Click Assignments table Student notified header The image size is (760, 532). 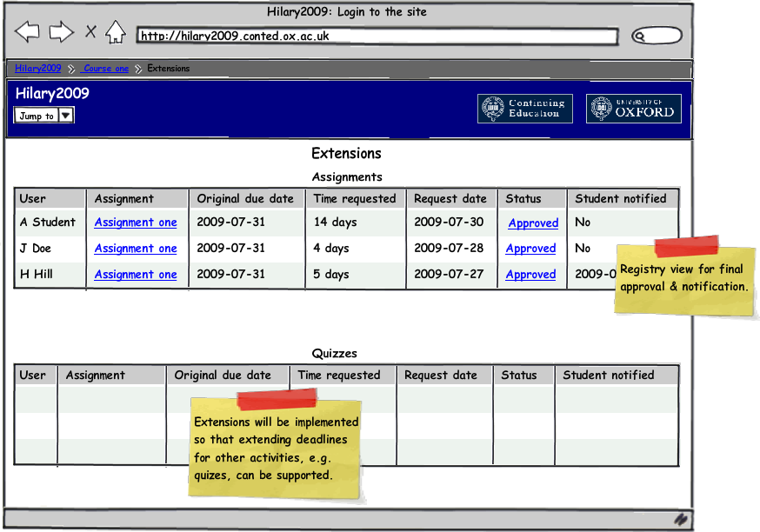pos(621,199)
